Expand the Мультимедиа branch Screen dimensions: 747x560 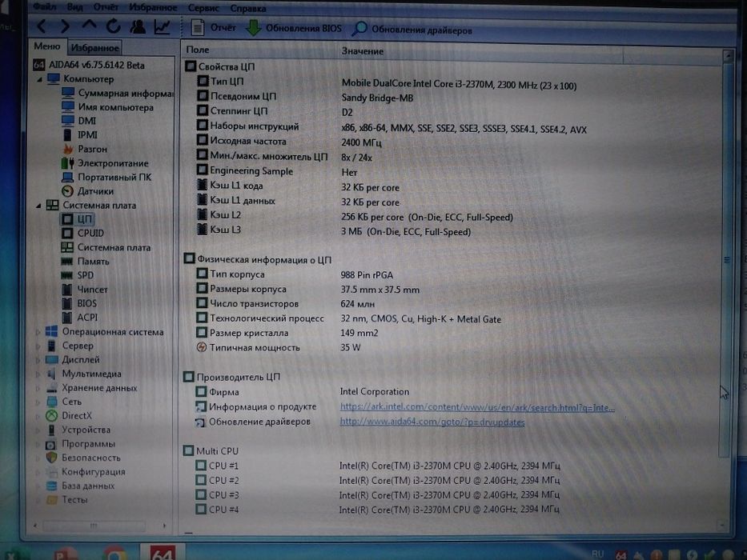coord(38,374)
